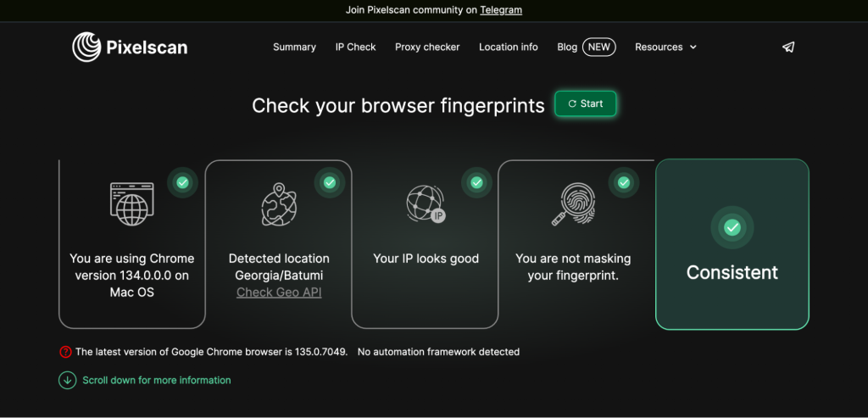This screenshot has height=418, width=868.
Task: Open Proxy checker page
Action: pyautogui.click(x=427, y=47)
